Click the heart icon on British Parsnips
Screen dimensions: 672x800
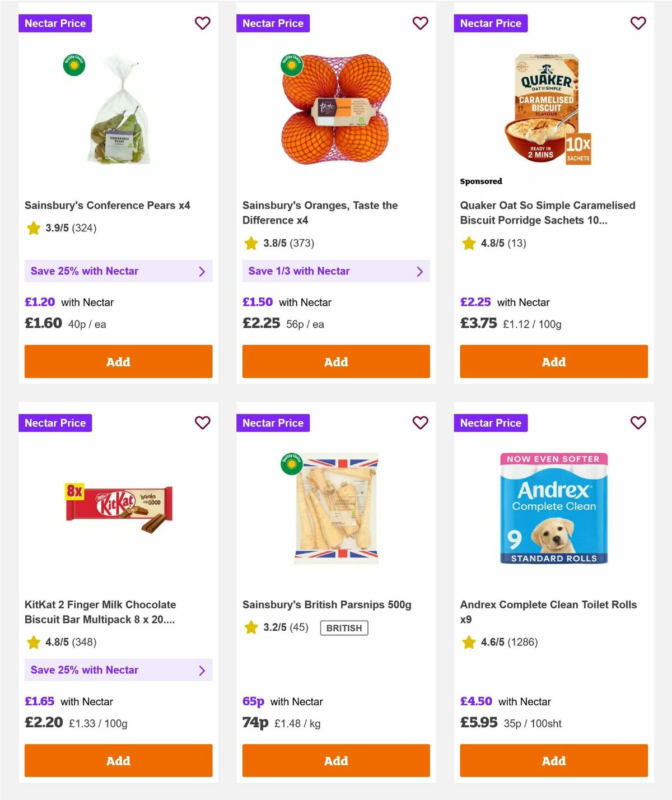click(420, 423)
